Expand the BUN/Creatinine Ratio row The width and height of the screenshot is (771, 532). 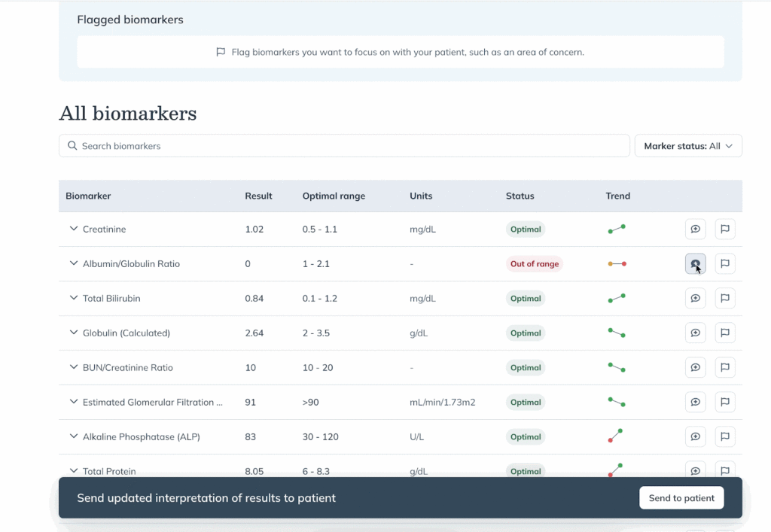pyautogui.click(x=73, y=367)
